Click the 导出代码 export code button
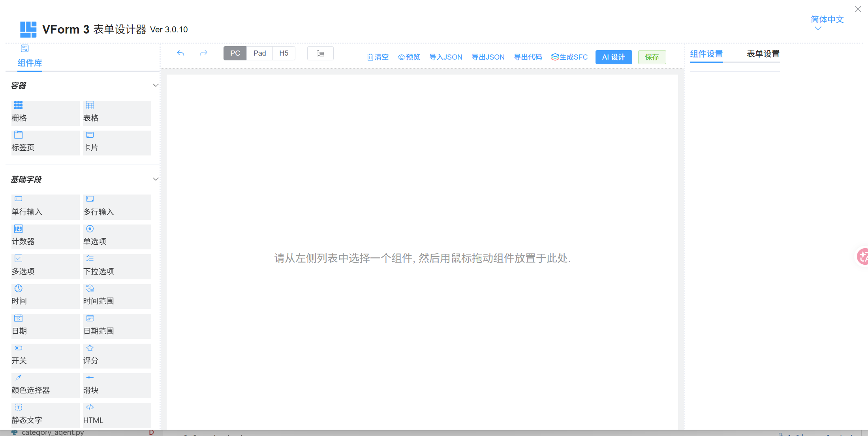 click(x=528, y=57)
